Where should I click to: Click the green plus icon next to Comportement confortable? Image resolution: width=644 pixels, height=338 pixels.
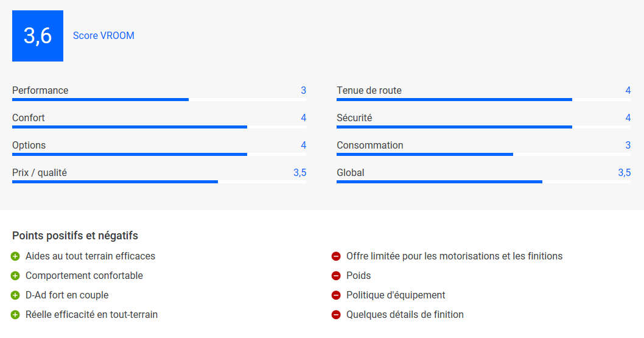coord(15,275)
